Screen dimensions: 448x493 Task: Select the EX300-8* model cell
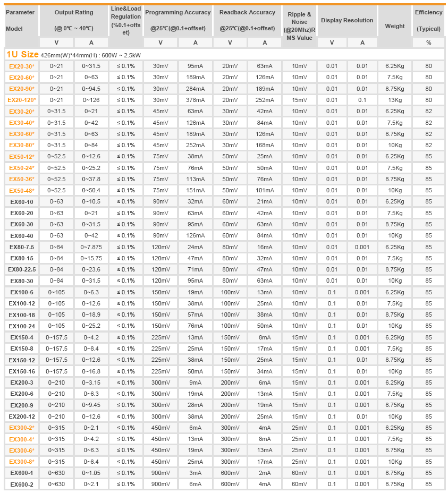[22, 462]
